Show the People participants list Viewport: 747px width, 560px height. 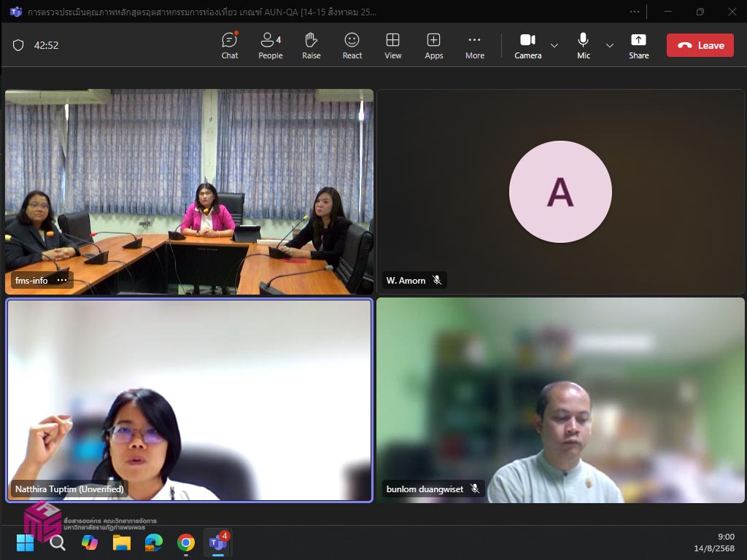coord(270,45)
